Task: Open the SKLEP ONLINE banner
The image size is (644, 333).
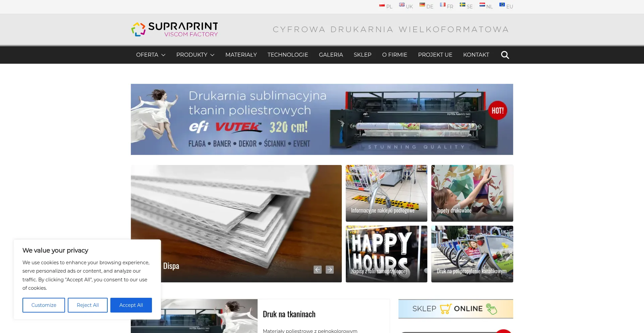Action: [x=456, y=309]
